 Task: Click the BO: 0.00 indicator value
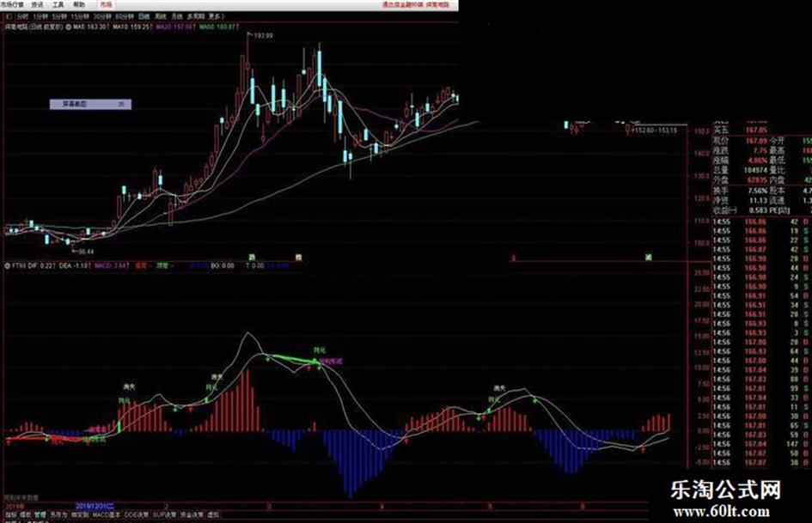pyautogui.click(x=223, y=265)
